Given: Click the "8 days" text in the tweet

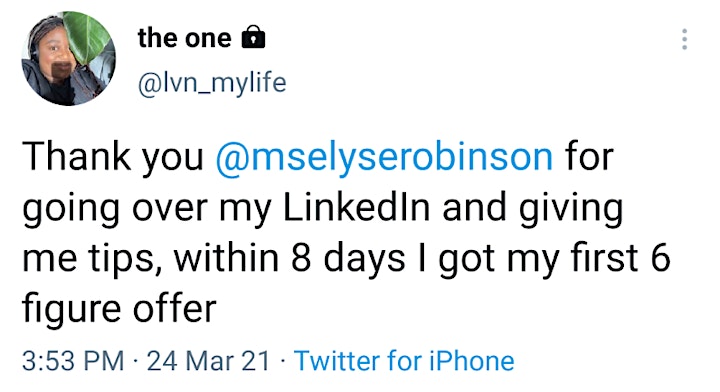Looking at the screenshot, I should pyautogui.click(x=348, y=258).
